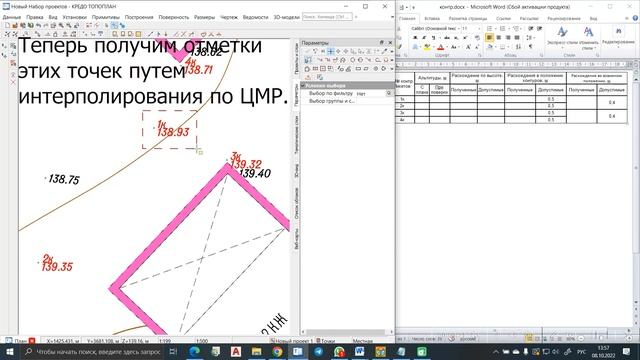Click the Open folder icon in KREDO toolbar
Viewport: 640px width, 360px height.
tap(15, 25)
